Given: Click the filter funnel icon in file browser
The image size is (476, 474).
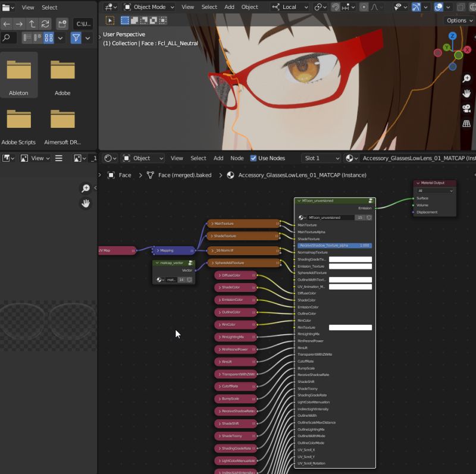Looking at the screenshot, I should (76, 37).
